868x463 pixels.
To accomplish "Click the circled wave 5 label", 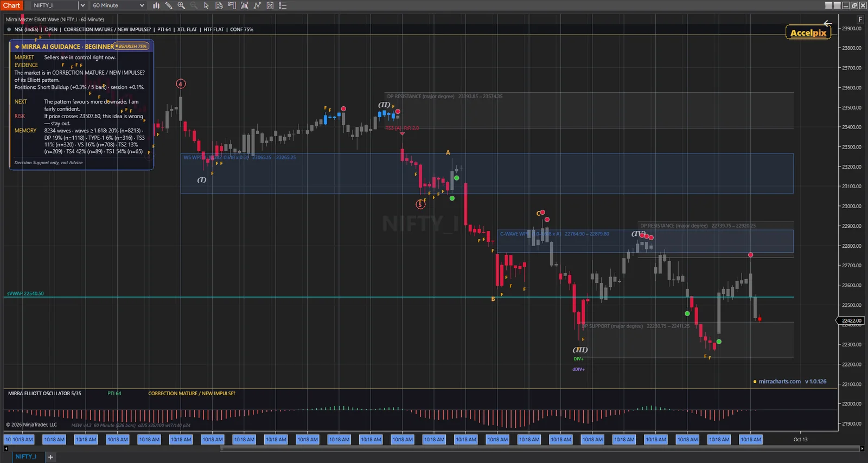I will pyautogui.click(x=420, y=204).
